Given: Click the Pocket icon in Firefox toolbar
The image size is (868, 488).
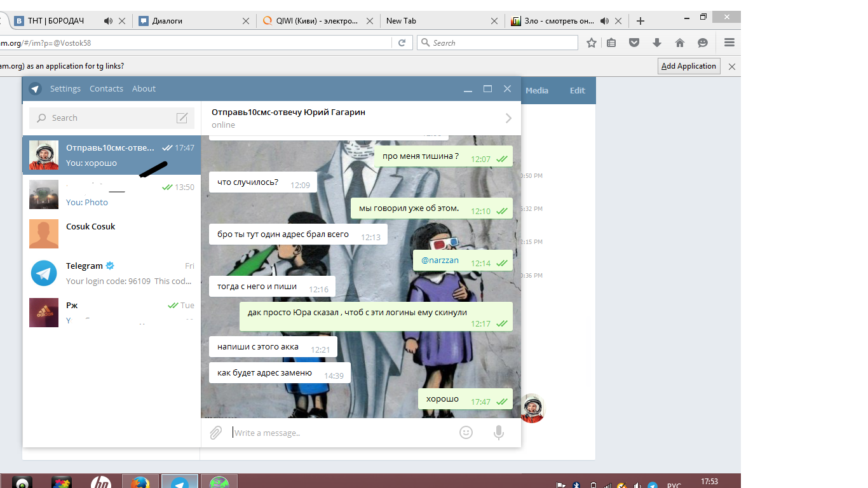Looking at the screenshot, I should [634, 43].
